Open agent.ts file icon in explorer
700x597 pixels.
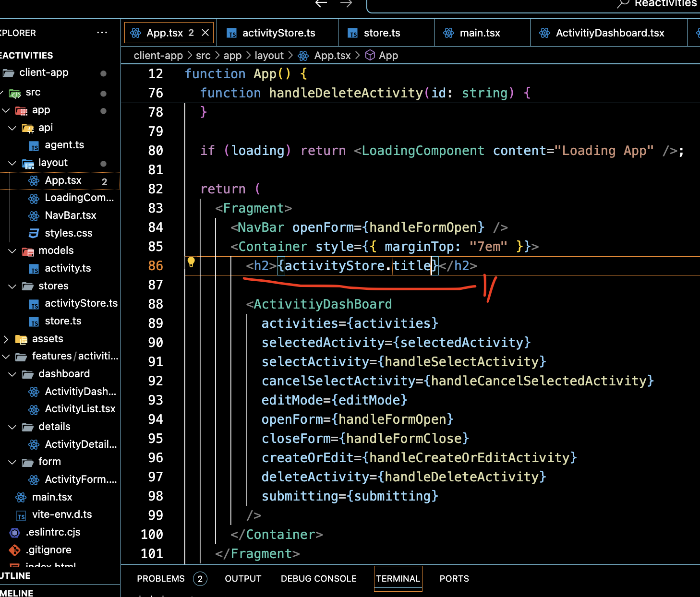pyautogui.click(x=34, y=146)
